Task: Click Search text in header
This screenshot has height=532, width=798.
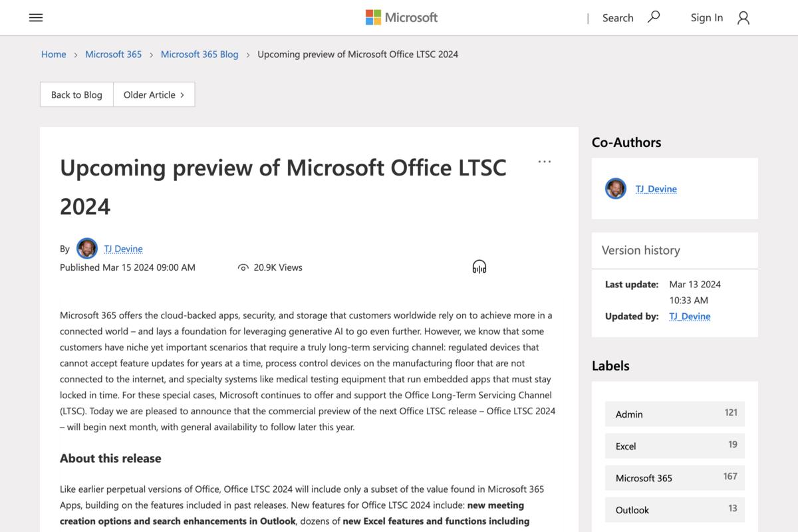Action: point(618,18)
